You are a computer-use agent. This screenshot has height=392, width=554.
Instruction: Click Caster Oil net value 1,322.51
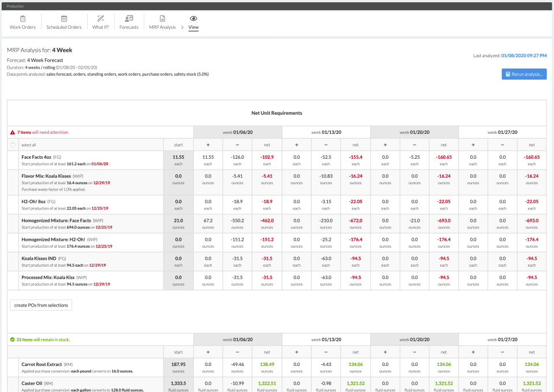click(267, 383)
